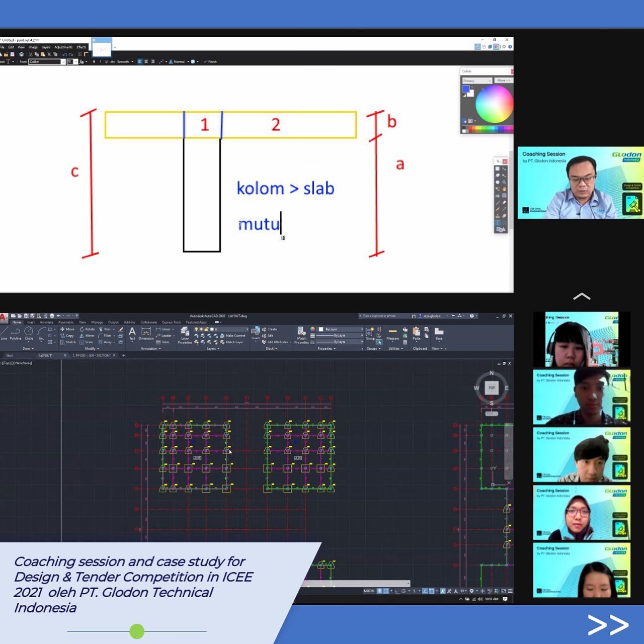The height and width of the screenshot is (644, 644).
Task: Click the AutoCAD help question mark icon
Action: pos(472,316)
